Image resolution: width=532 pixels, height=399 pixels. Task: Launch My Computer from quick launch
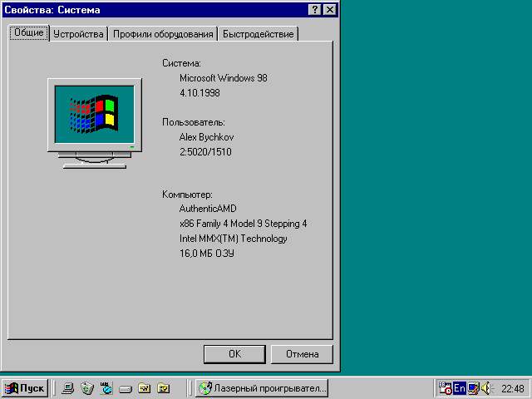[x=67, y=388]
